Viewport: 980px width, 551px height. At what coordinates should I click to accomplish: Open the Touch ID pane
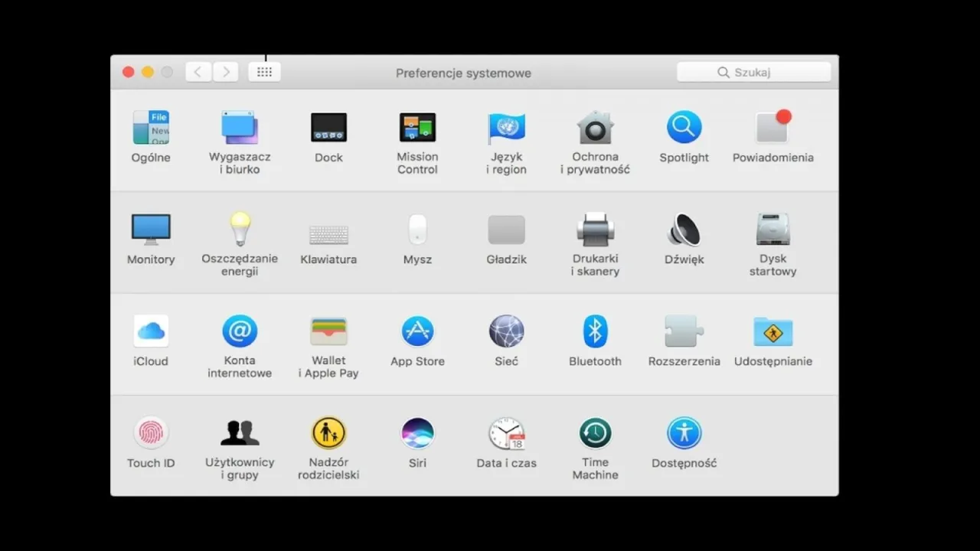point(151,432)
